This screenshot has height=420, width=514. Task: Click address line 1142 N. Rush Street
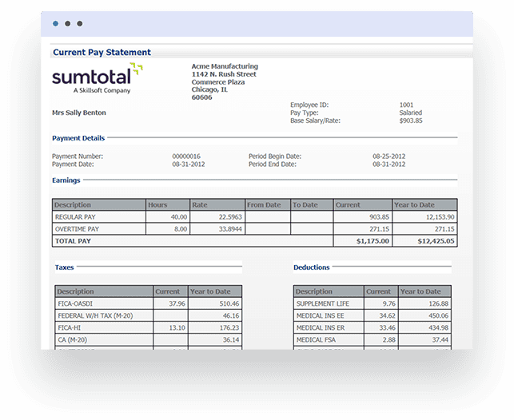[224, 74]
